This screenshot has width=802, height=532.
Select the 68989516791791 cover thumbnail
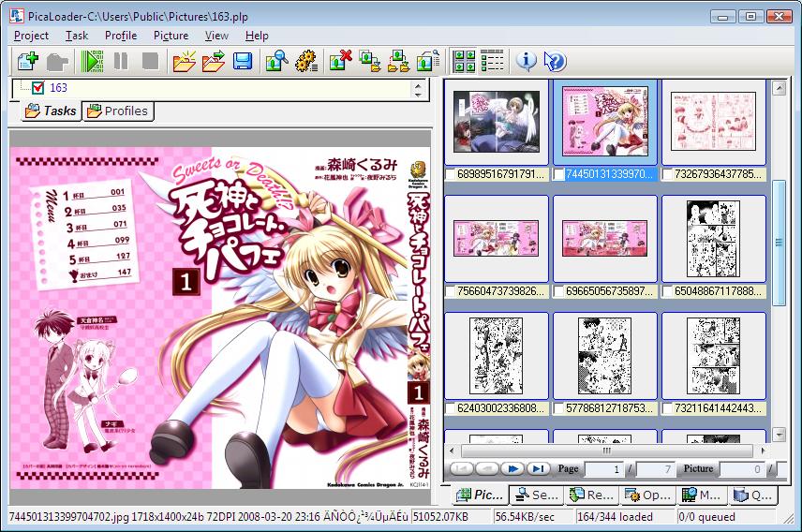point(497,122)
